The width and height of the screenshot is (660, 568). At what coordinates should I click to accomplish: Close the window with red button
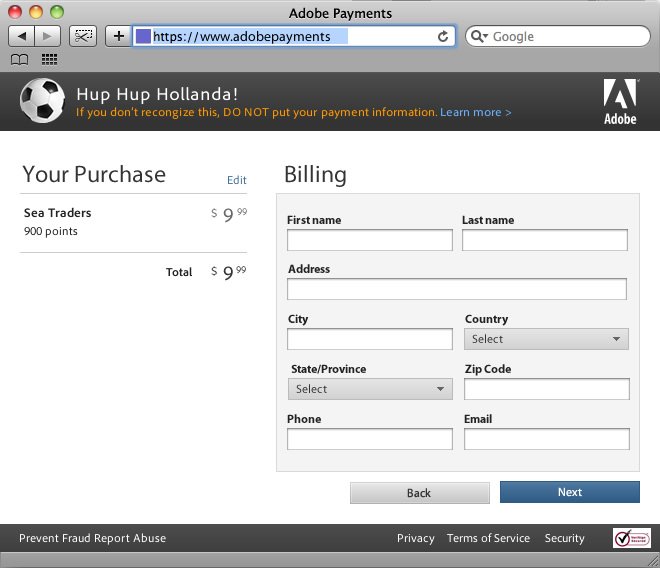click(x=15, y=12)
